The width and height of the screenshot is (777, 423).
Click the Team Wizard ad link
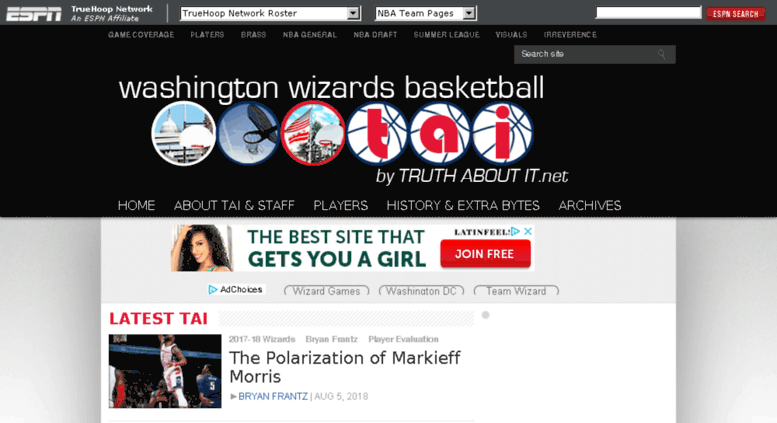coord(516,291)
